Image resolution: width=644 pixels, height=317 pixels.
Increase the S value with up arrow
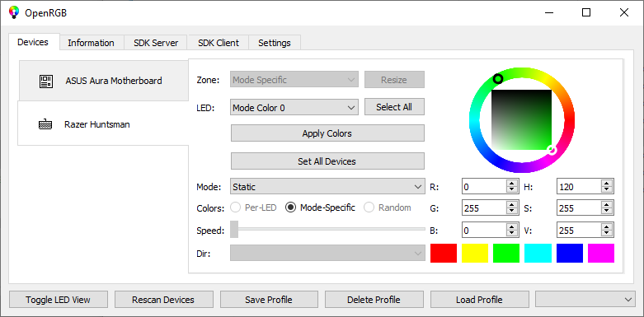coord(607,205)
